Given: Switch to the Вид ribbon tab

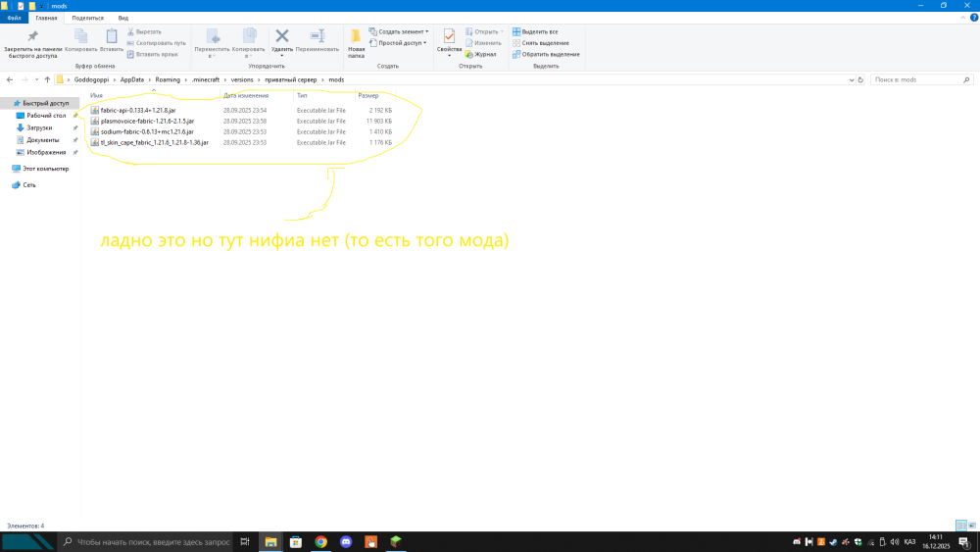Looking at the screenshot, I should pos(123,18).
